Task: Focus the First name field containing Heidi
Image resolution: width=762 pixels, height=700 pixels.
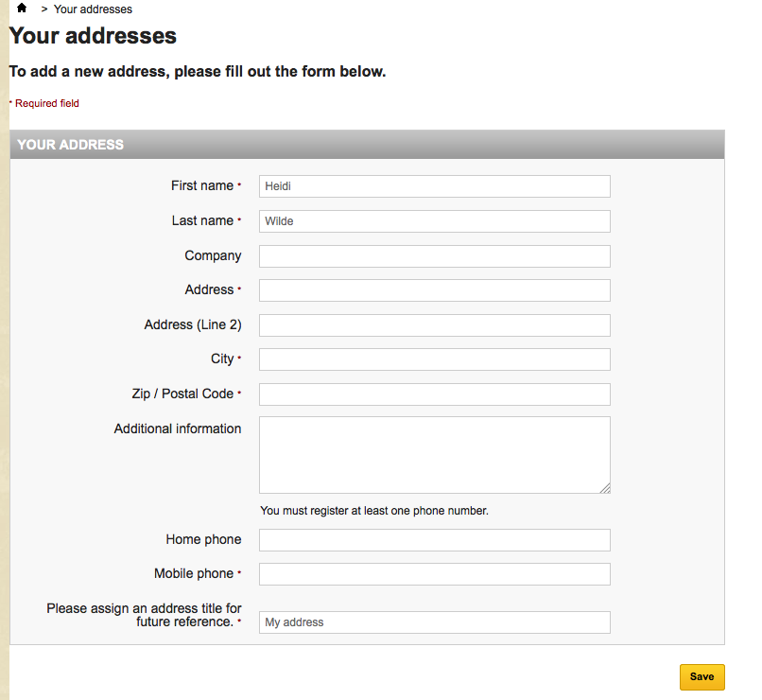Action: 434,186
